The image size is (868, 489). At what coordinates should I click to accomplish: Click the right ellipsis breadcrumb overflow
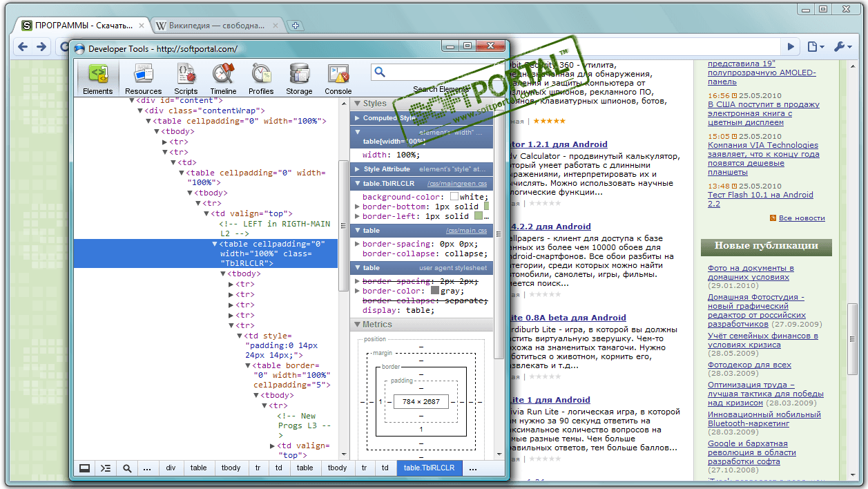point(473,468)
